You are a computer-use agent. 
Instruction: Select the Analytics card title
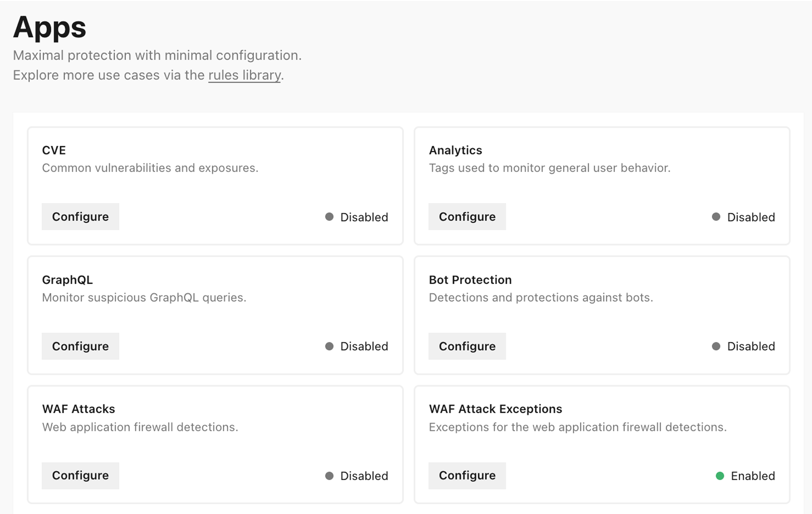point(455,150)
